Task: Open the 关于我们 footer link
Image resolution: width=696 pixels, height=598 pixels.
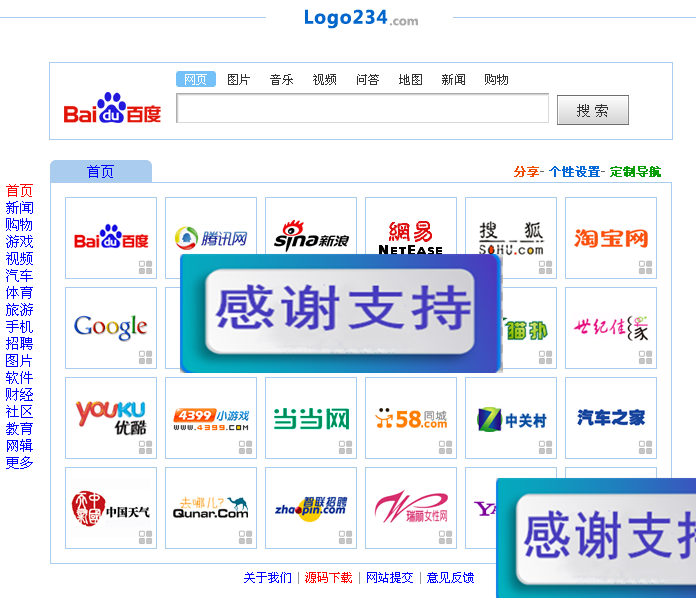Action: coord(268,578)
